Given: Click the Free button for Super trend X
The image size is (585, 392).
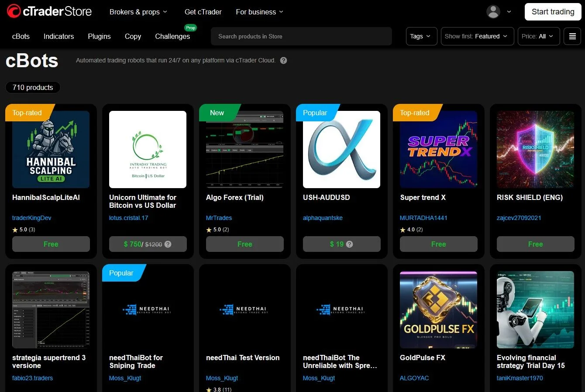Looking at the screenshot, I should click(x=438, y=244).
